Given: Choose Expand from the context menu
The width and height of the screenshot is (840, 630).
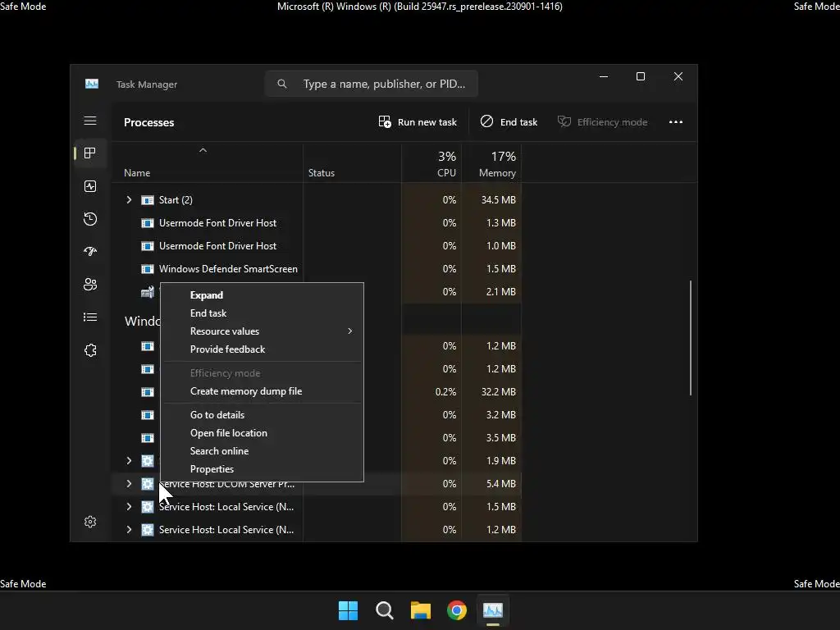Looking at the screenshot, I should click(x=262, y=295).
